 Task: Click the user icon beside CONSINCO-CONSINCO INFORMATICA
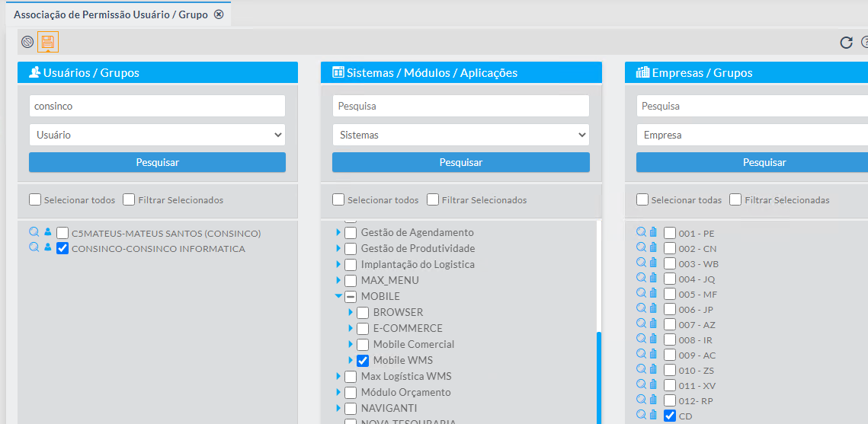(x=47, y=247)
